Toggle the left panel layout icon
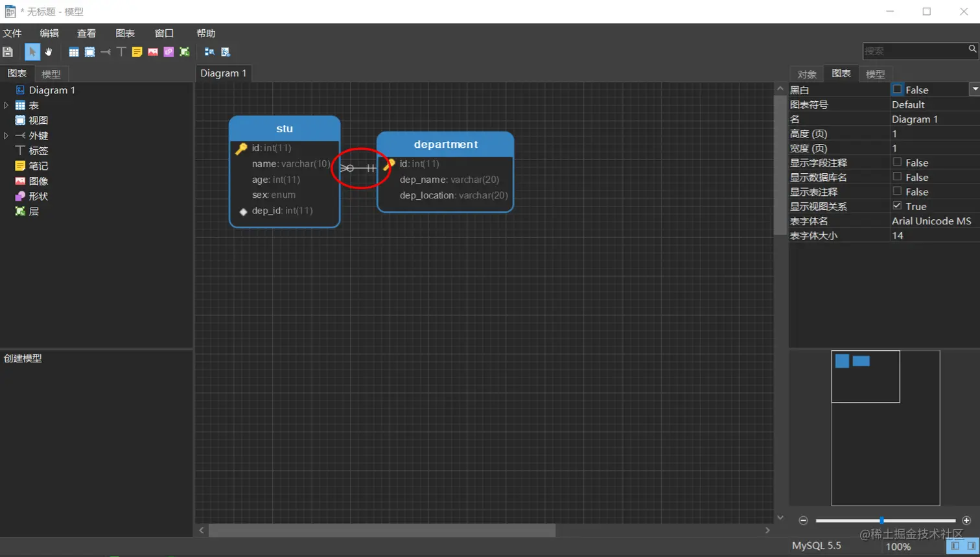Image resolution: width=980 pixels, height=557 pixels. tap(955, 546)
